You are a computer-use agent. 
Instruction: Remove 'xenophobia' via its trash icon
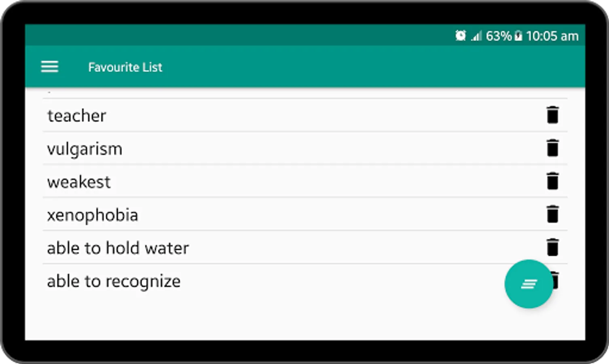[x=552, y=214]
